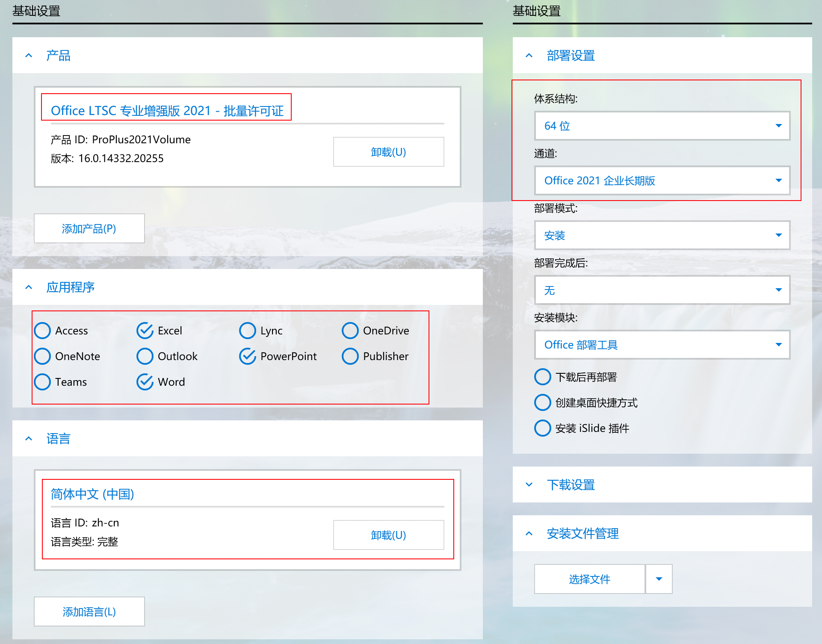Click 卸载(U) for zh-cn language
The image size is (822, 644).
click(388, 535)
